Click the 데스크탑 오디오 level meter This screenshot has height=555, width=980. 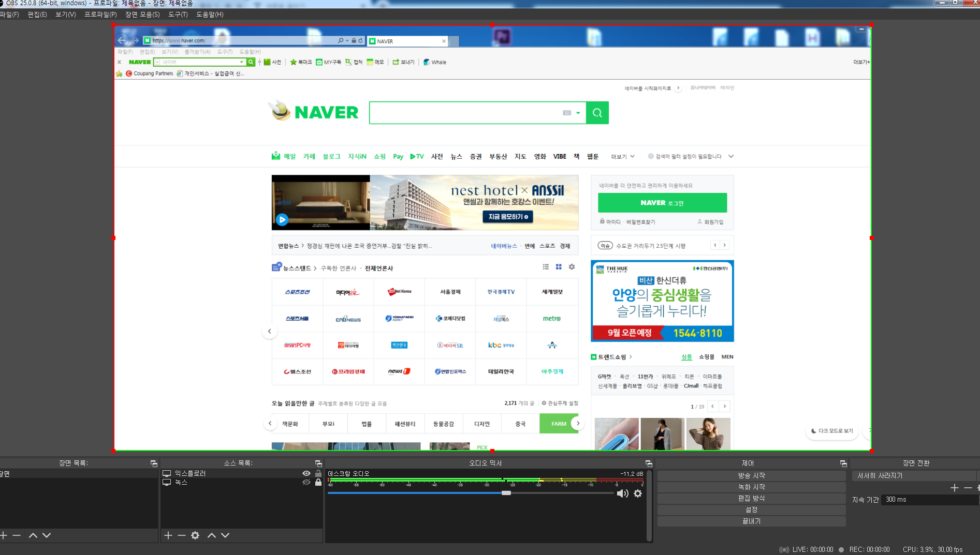click(486, 481)
